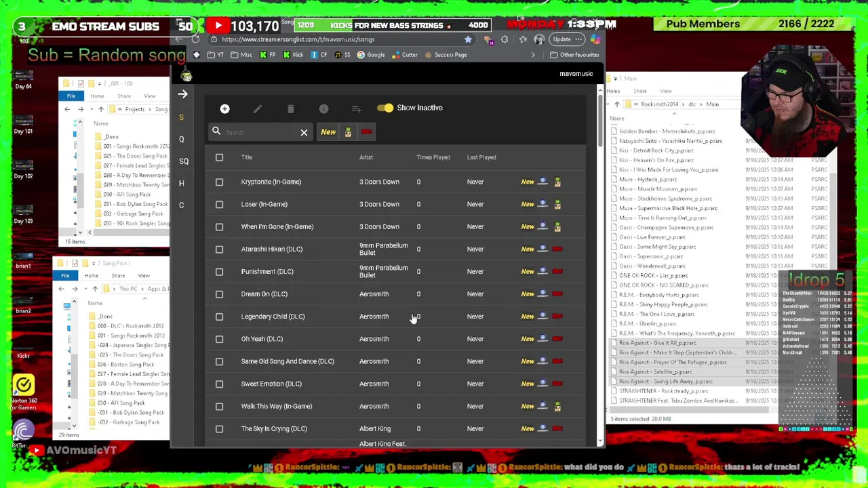Sort the table by Artist column
This screenshot has width=868, height=488.
pos(366,157)
